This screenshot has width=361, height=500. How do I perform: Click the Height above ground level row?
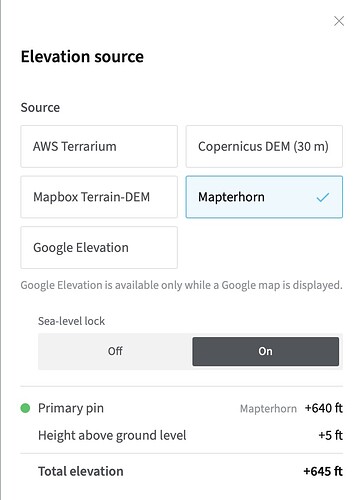click(190, 435)
